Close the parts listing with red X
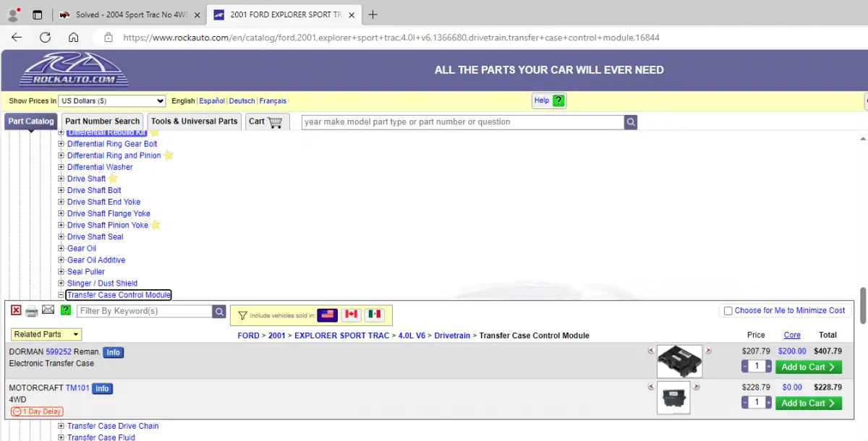868x441 pixels. pyautogui.click(x=16, y=310)
